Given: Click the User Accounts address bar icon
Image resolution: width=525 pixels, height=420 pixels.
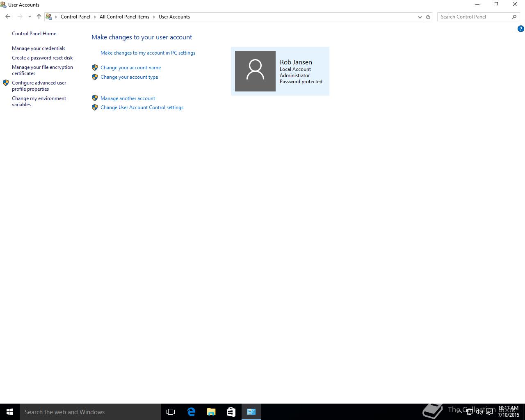Looking at the screenshot, I should 49,17.
